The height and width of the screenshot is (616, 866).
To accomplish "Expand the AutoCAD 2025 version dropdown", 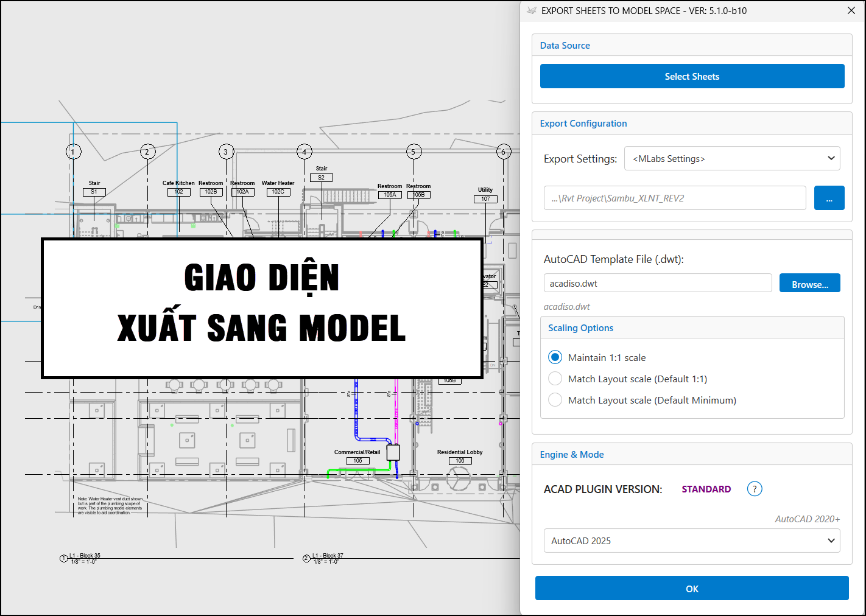I will coord(691,541).
